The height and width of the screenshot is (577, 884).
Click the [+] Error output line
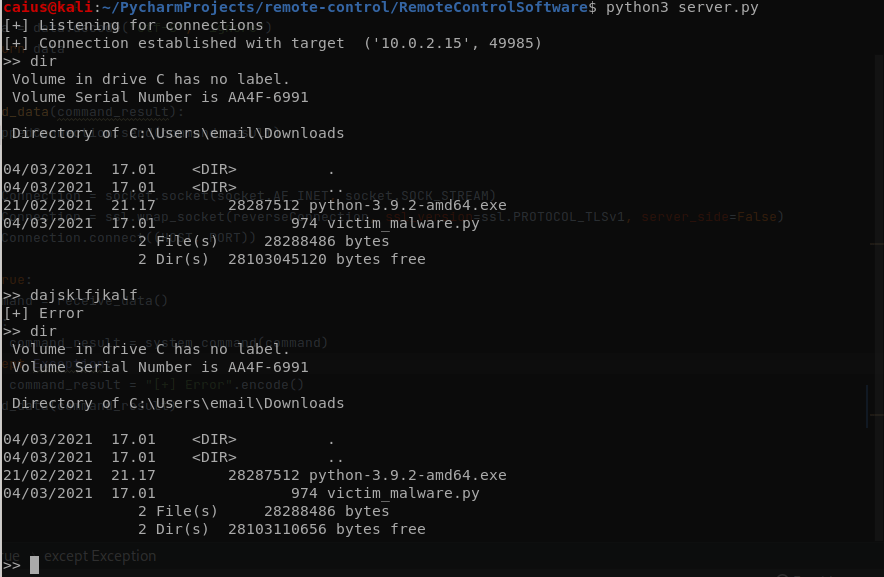(x=43, y=313)
